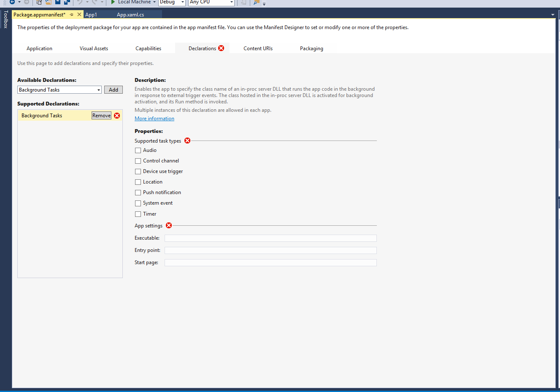Viewport: 560px width, 392px height.
Task: Check the Audio task type
Action: [138, 150]
